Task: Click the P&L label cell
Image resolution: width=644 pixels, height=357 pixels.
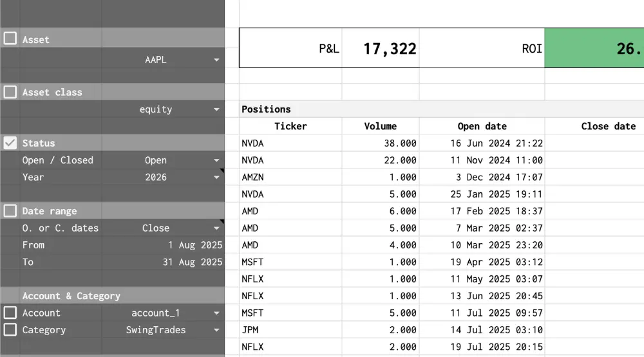Action: pos(290,48)
